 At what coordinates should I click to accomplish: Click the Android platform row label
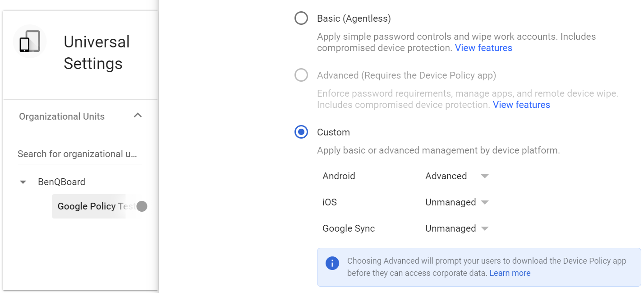tap(339, 176)
